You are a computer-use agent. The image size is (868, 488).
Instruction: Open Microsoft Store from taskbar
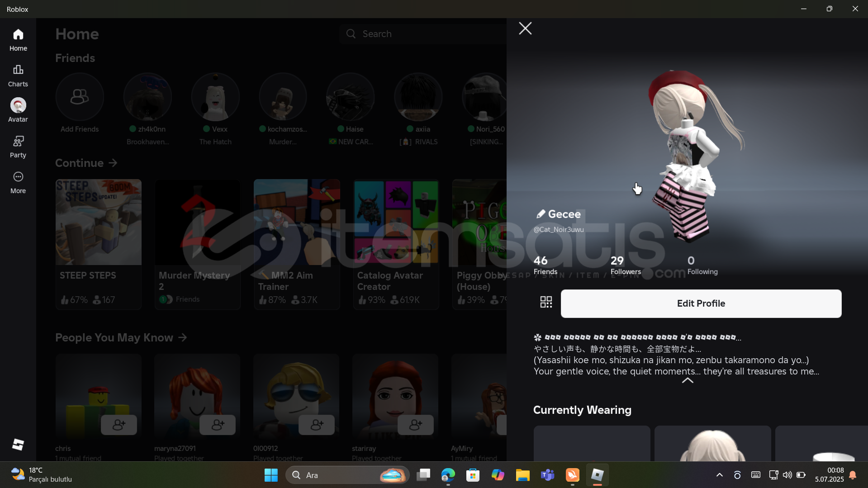[473, 475]
